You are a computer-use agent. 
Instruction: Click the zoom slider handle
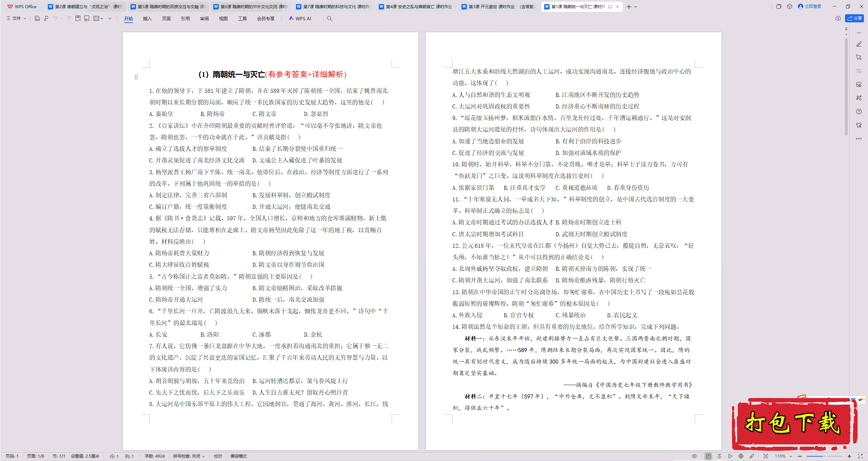tap(825, 456)
